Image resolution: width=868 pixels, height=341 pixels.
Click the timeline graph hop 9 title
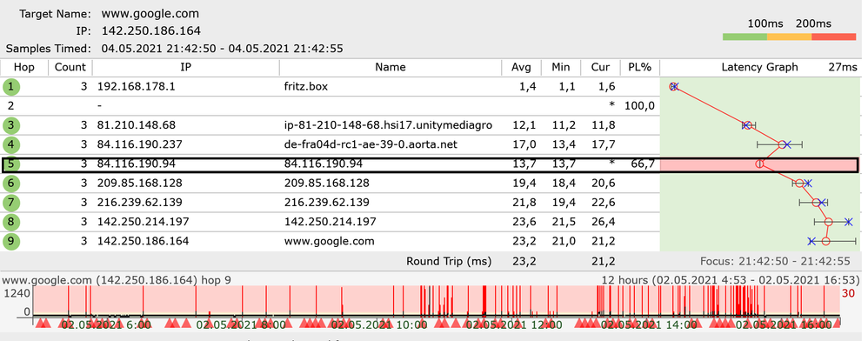(116, 280)
